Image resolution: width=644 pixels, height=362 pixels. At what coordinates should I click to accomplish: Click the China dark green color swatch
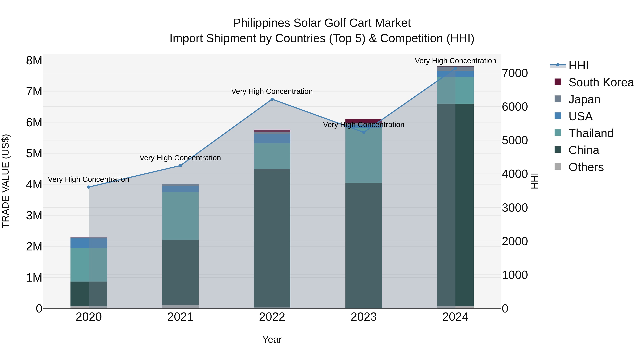tap(558, 149)
